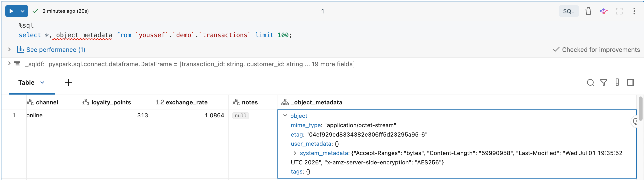Viewport: 644px width, 180px height.
Task: Expand the See performance section chevron
Action: point(9,49)
